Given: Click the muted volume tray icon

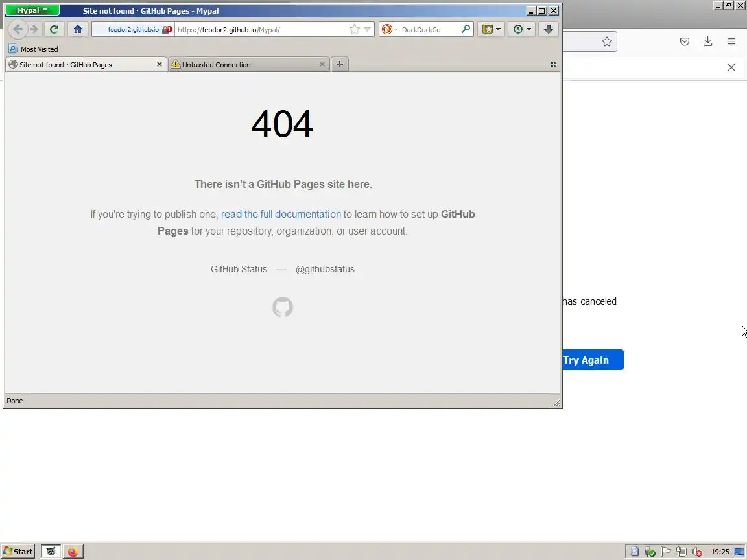Looking at the screenshot, I should 696,552.
